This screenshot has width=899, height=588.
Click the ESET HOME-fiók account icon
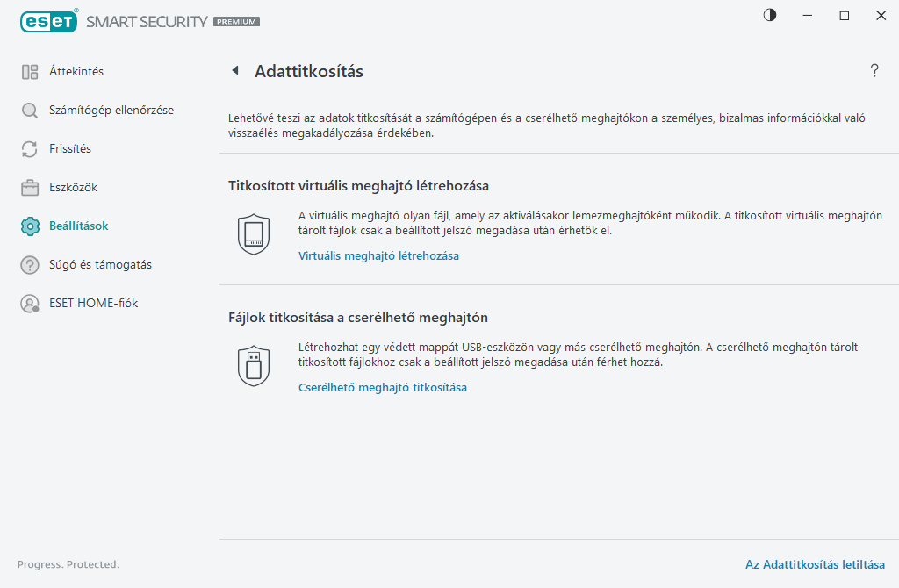point(30,304)
